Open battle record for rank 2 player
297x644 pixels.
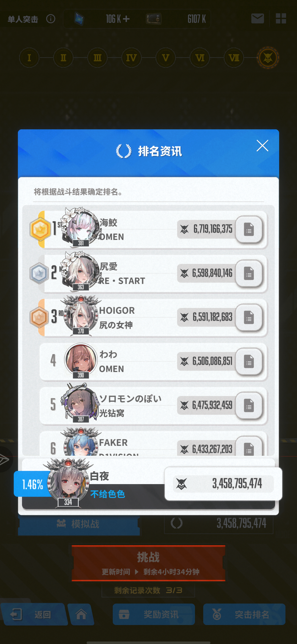pos(249,273)
